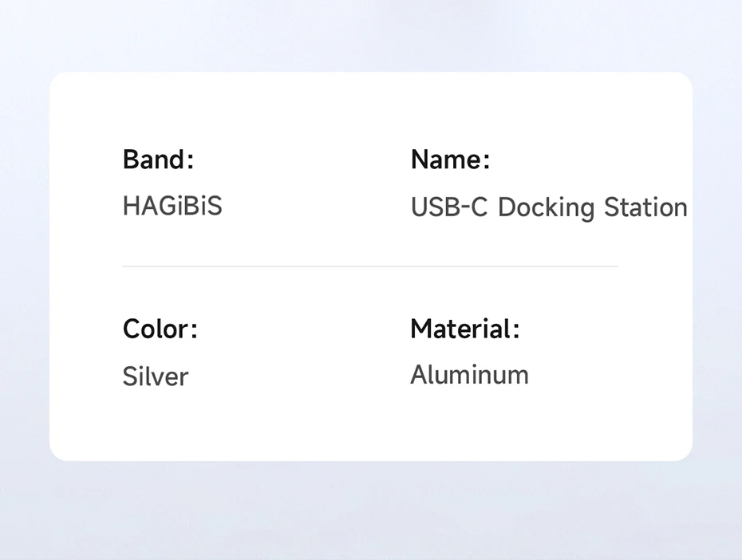This screenshot has width=742, height=560.
Task: Click the "Band:" heading label
Action: click(158, 160)
